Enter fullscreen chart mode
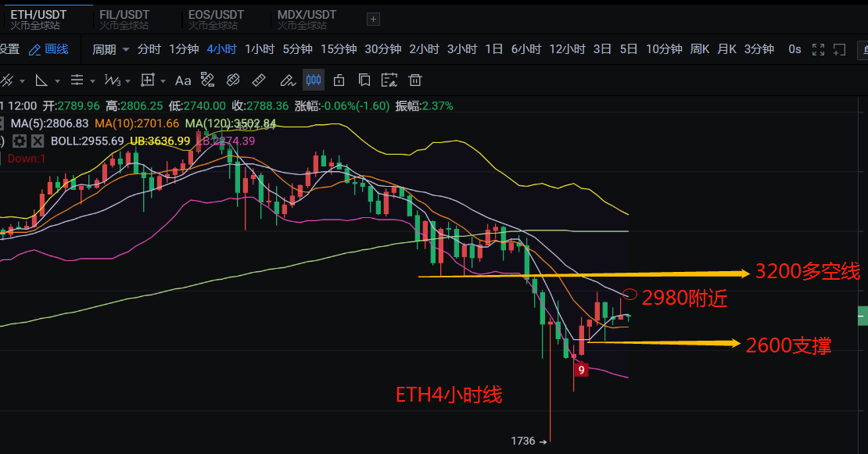The image size is (868, 454). [x=818, y=49]
